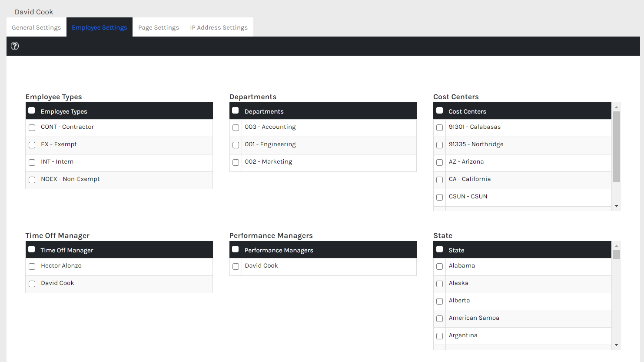Check CONT - Contractor employee type

tap(32, 127)
